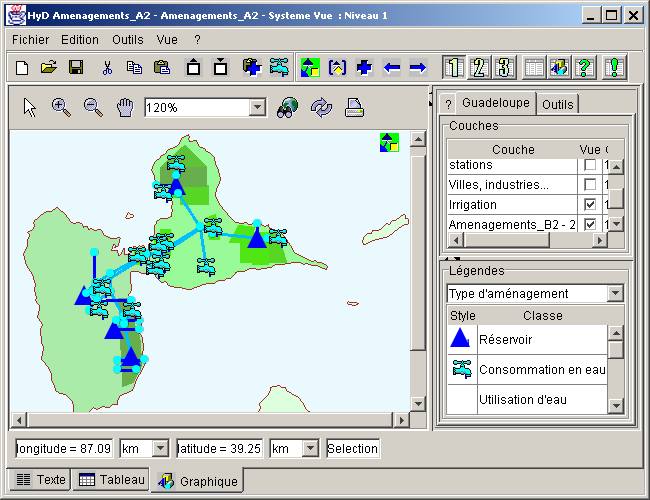Viewport: 650px width, 500px height.
Task: Click the Save floppy disk icon
Action: click(75, 67)
